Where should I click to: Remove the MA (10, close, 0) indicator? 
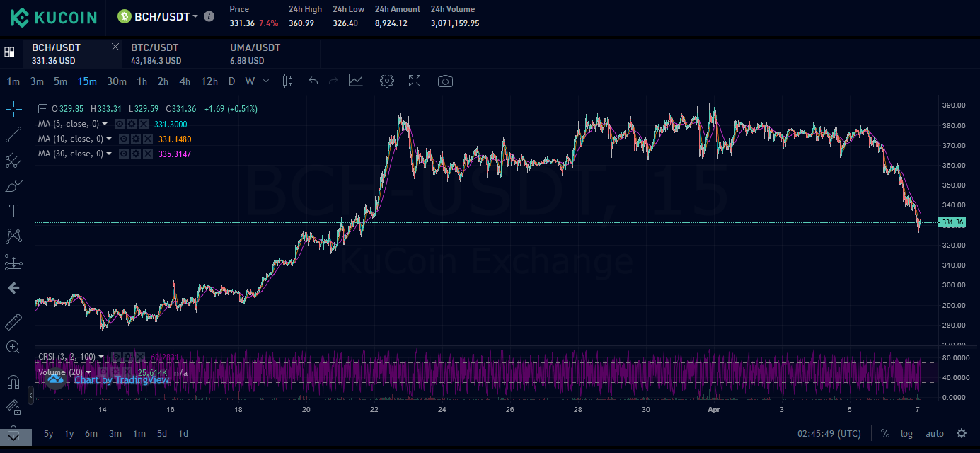pyautogui.click(x=148, y=139)
